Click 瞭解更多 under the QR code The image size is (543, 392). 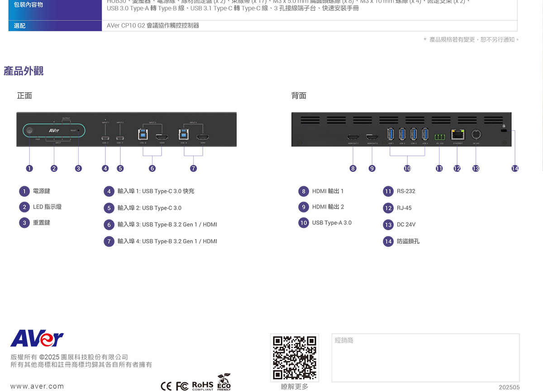[293, 387]
